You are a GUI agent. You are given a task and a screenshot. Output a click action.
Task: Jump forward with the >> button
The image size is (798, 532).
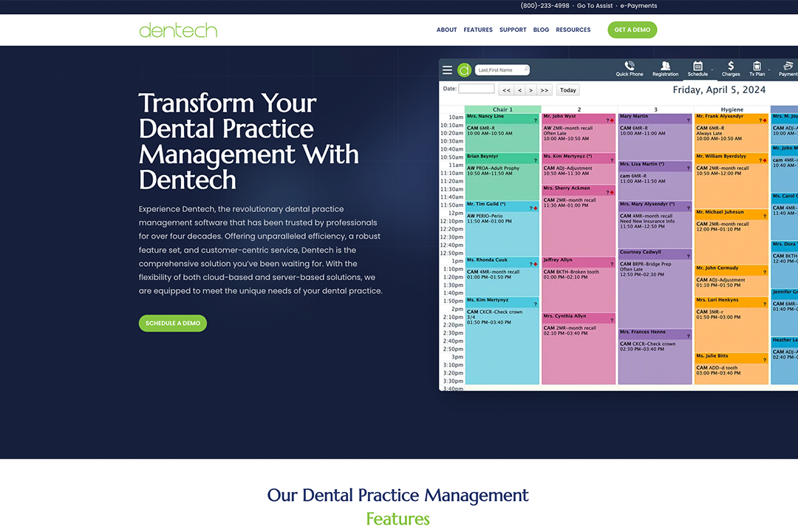point(544,90)
